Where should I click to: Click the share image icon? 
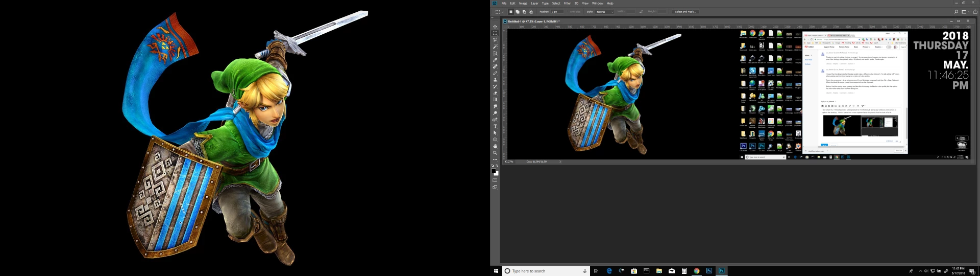point(975,12)
